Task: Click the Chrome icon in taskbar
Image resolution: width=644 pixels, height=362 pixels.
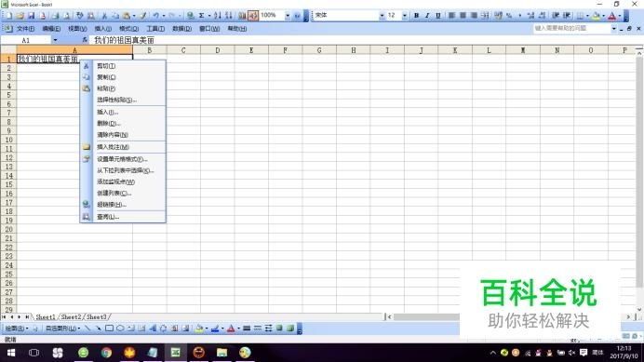Action: [106, 353]
